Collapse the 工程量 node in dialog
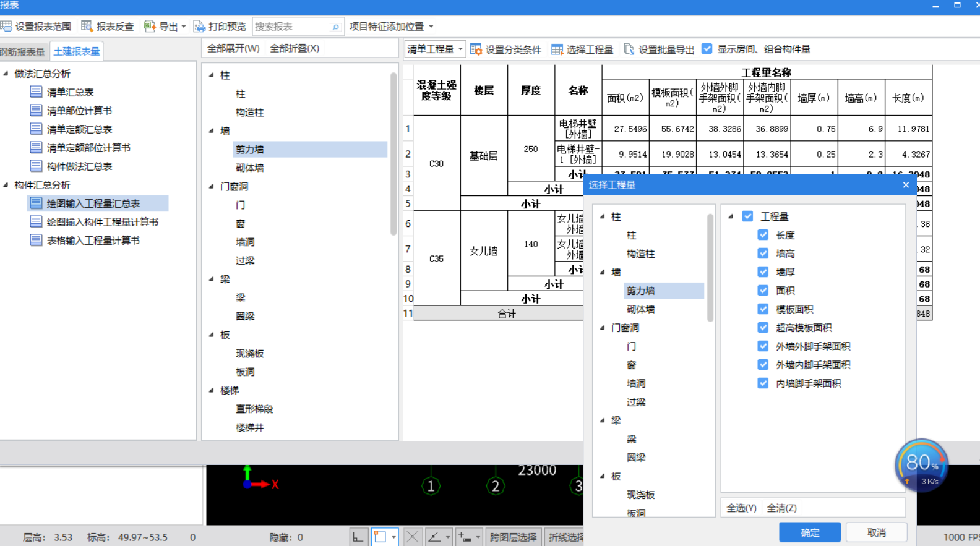980x546 pixels. (731, 216)
